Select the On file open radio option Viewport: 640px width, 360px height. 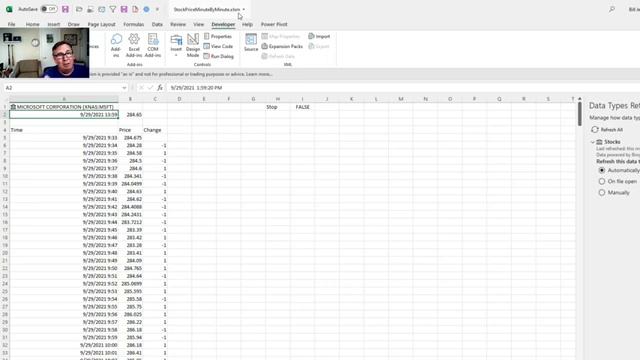(x=602, y=181)
